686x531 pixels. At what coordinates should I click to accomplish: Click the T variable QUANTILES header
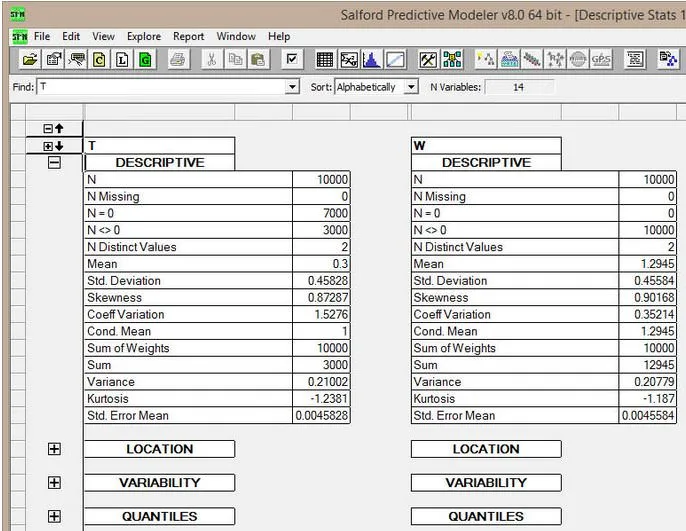tap(160, 517)
